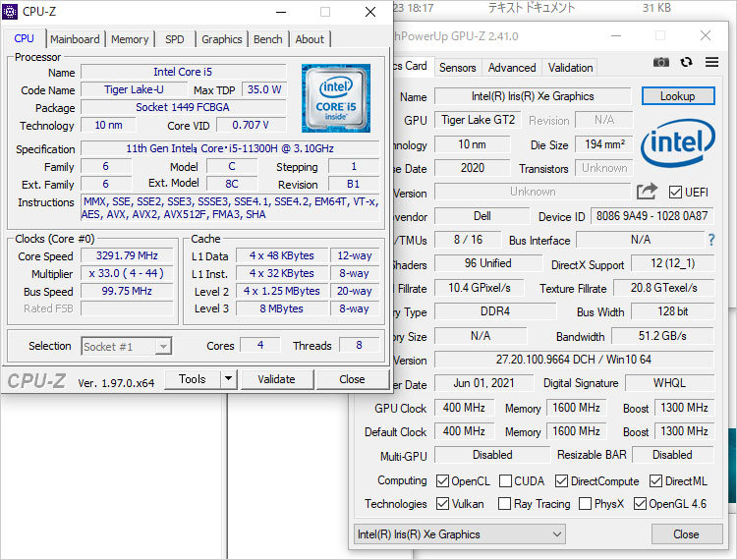The width and height of the screenshot is (737, 560).
Task: Click the Package value Socket 1449 FCBGA
Action: (184, 107)
